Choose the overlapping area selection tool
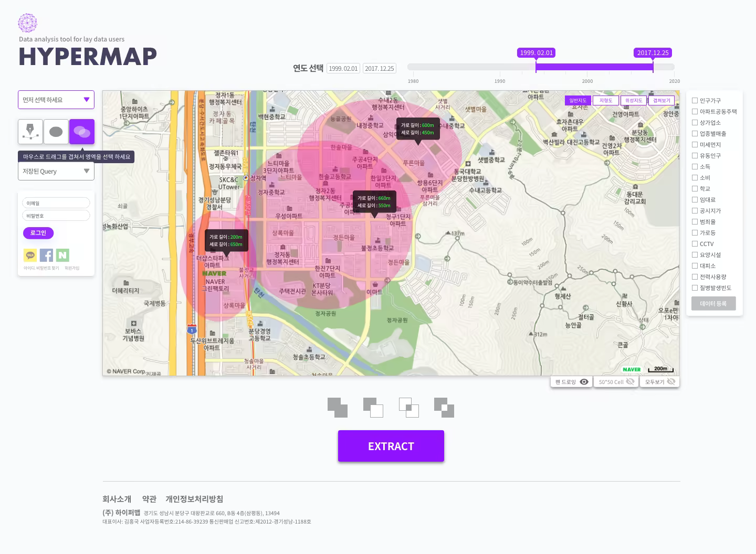 click(81, 131)
